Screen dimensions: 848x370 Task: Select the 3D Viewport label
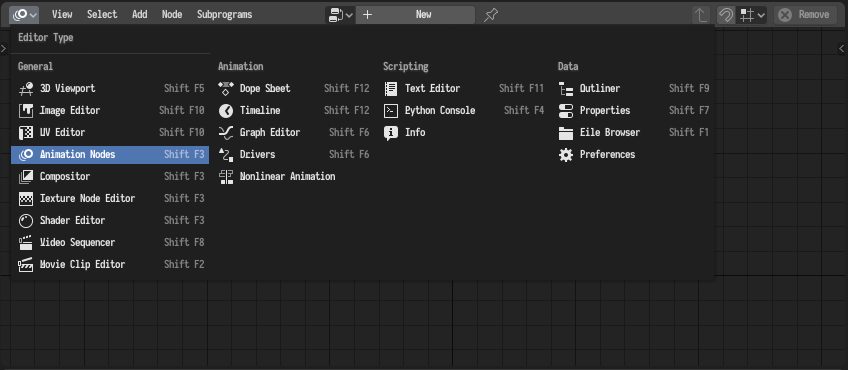coord(68,89)
